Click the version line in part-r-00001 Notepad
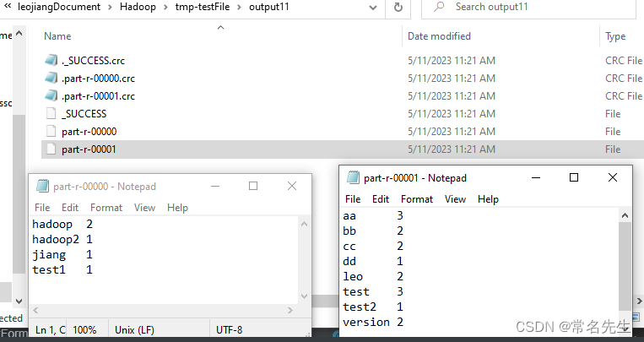Screen dimensions: 644x342 point(373,322)
